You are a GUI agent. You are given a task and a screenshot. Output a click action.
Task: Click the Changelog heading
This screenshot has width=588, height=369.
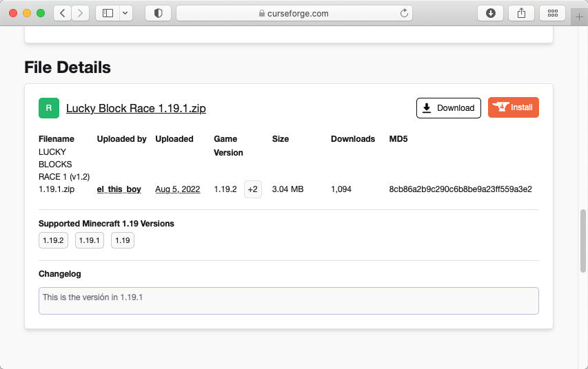(59, 274)
